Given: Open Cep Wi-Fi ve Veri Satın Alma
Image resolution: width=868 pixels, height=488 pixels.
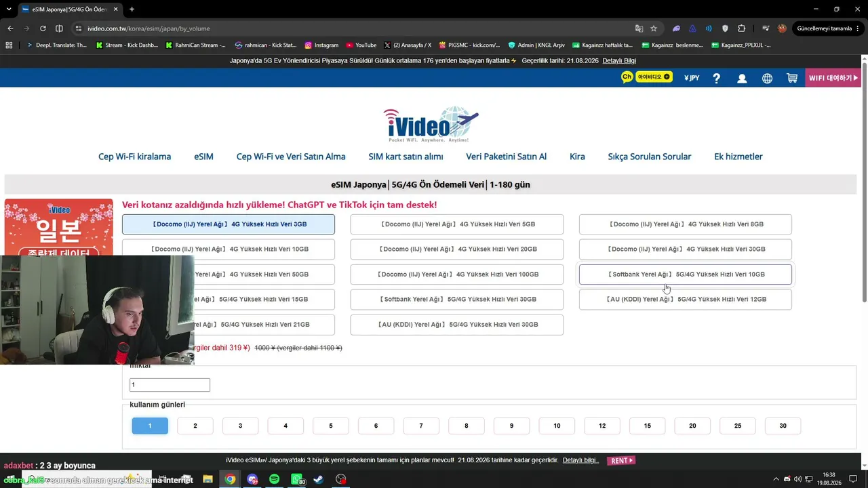Looking at the screenshot, I should [291, 157].
